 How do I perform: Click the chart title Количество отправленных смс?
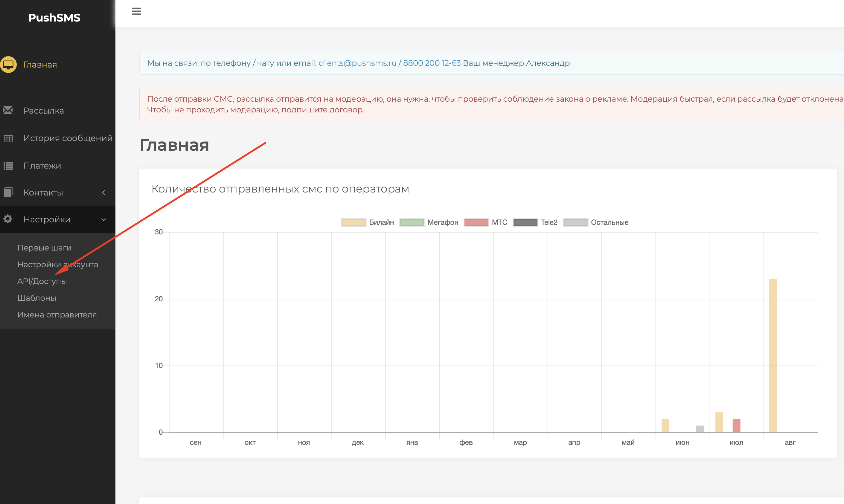pyautogui.click(x=280, y=189)
